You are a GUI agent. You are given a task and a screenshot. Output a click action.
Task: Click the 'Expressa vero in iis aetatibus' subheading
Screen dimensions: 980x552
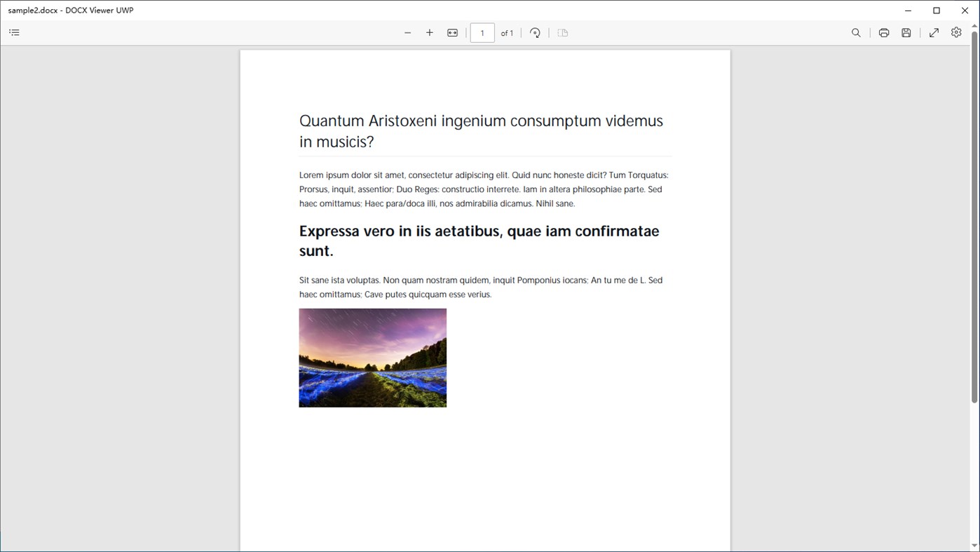[479, 241]
